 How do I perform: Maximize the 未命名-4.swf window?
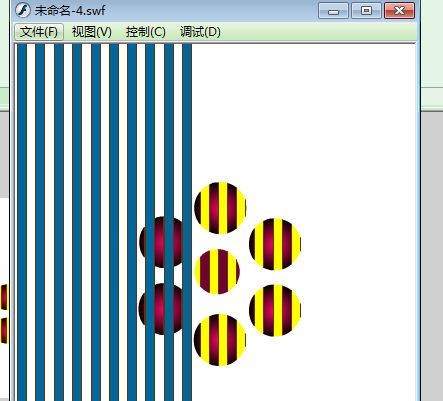pos(366,11)
